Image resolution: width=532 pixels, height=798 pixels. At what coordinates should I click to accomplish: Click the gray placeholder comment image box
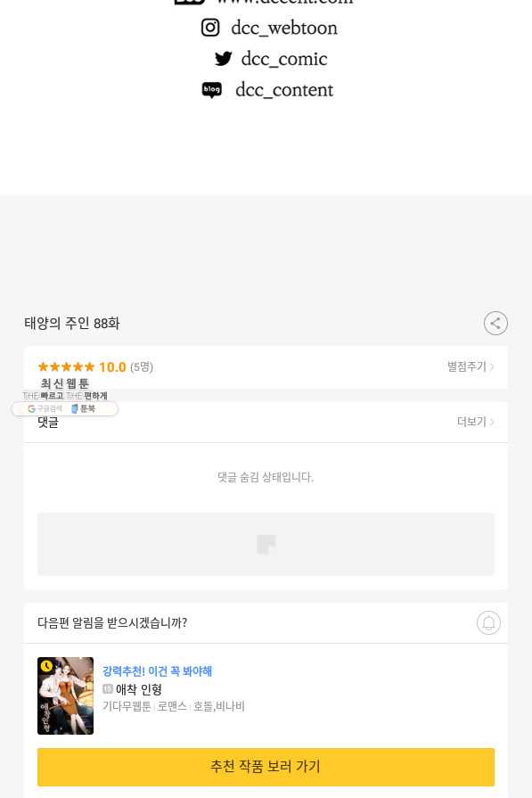tap(266, 544)
